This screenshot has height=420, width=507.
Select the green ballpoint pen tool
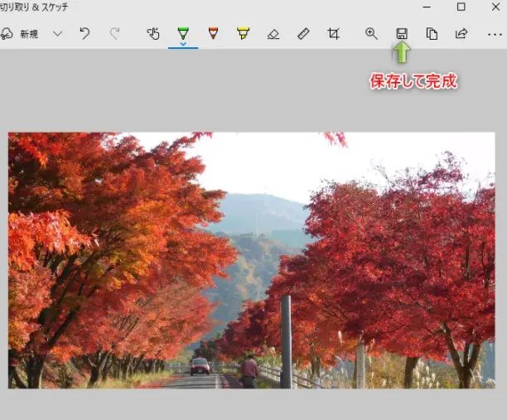[x=183, y=33]
